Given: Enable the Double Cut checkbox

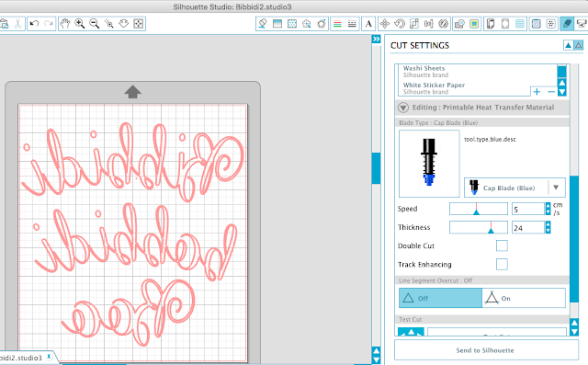Looking at the screenshot, I should click(502, 245).
